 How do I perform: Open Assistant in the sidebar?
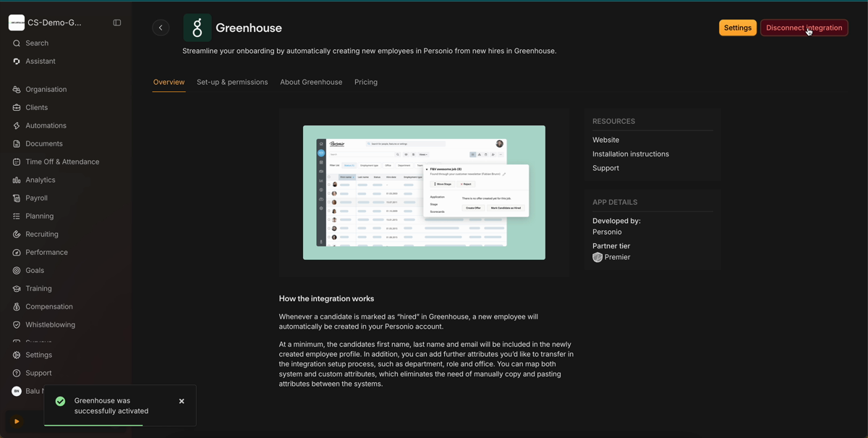41,62
